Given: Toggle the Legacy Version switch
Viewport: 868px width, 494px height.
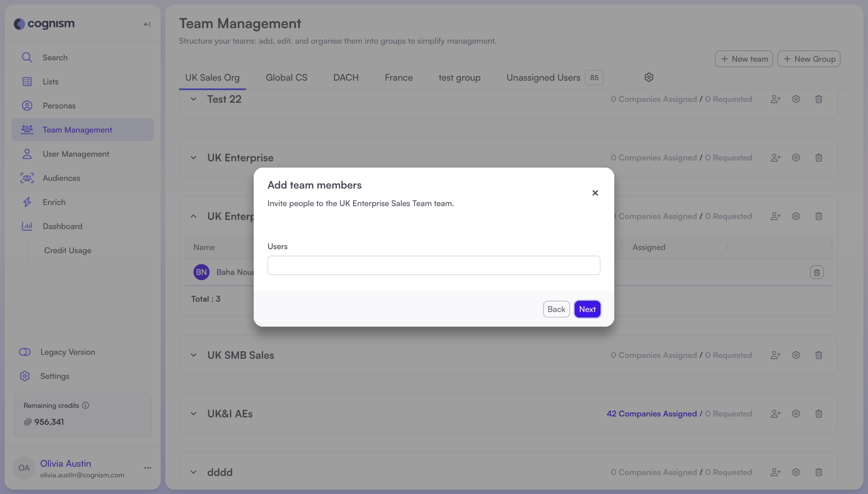Looking at the screenshot, I should (24, 352).
